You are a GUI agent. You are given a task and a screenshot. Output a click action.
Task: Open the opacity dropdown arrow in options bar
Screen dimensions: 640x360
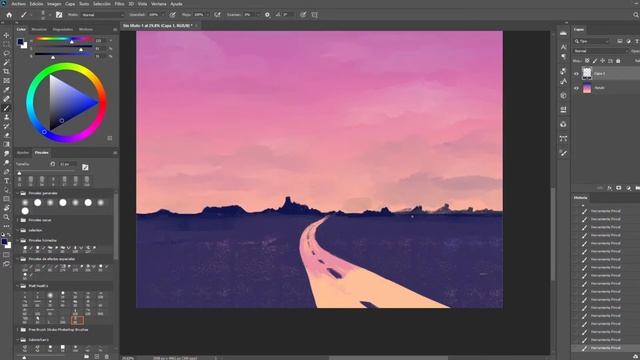(162, 15)
